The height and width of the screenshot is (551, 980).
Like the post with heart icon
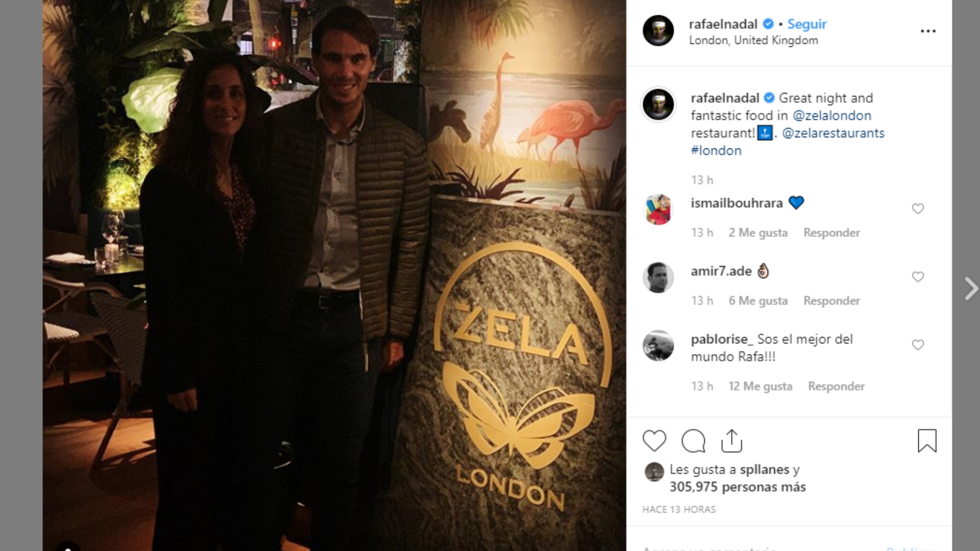click(654, 441)
